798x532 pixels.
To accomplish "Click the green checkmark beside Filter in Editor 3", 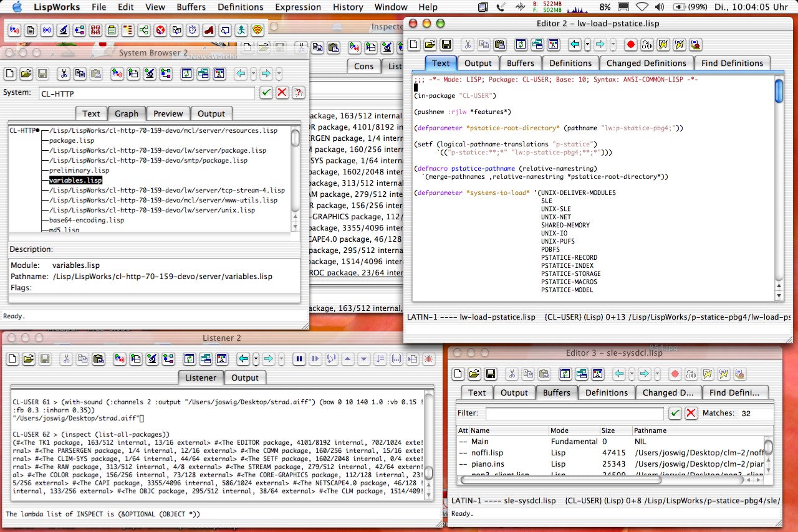I will (675, 413).
